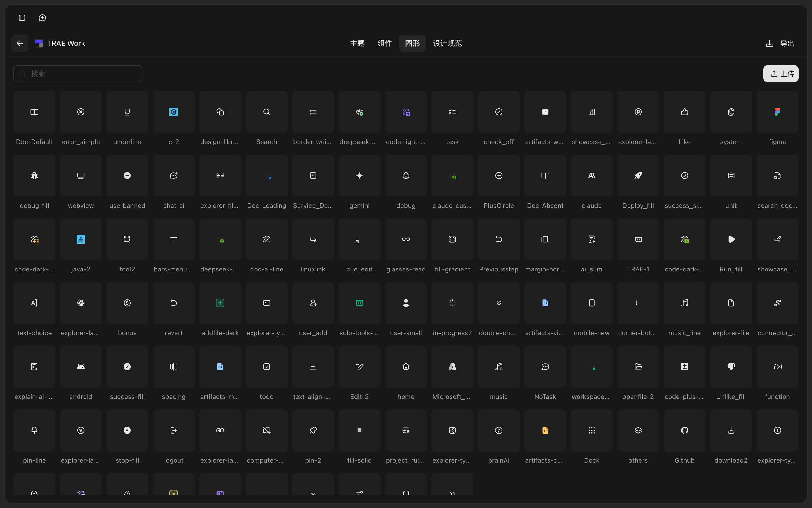
Task: Choose the explorer-file icon tile
Action: point(731,303)
